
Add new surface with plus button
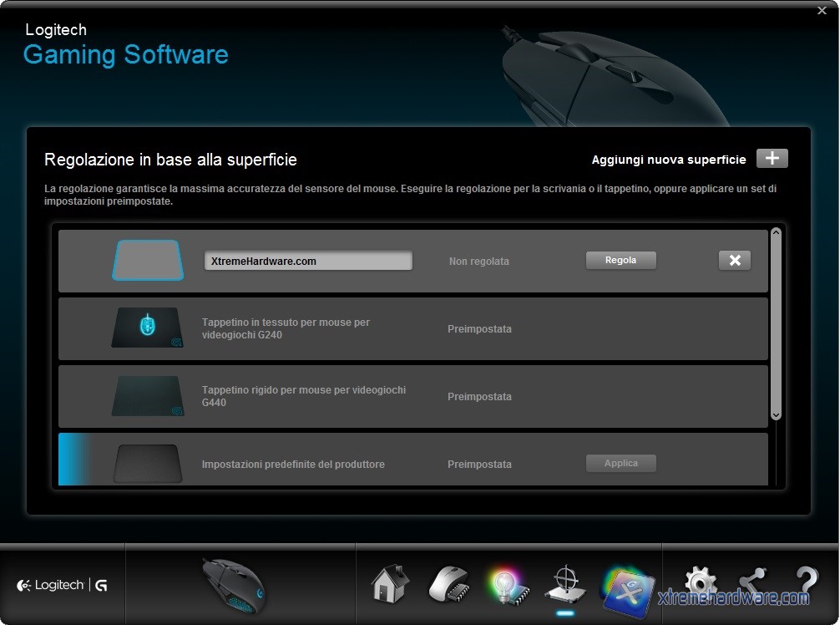[x=772, y=159]
